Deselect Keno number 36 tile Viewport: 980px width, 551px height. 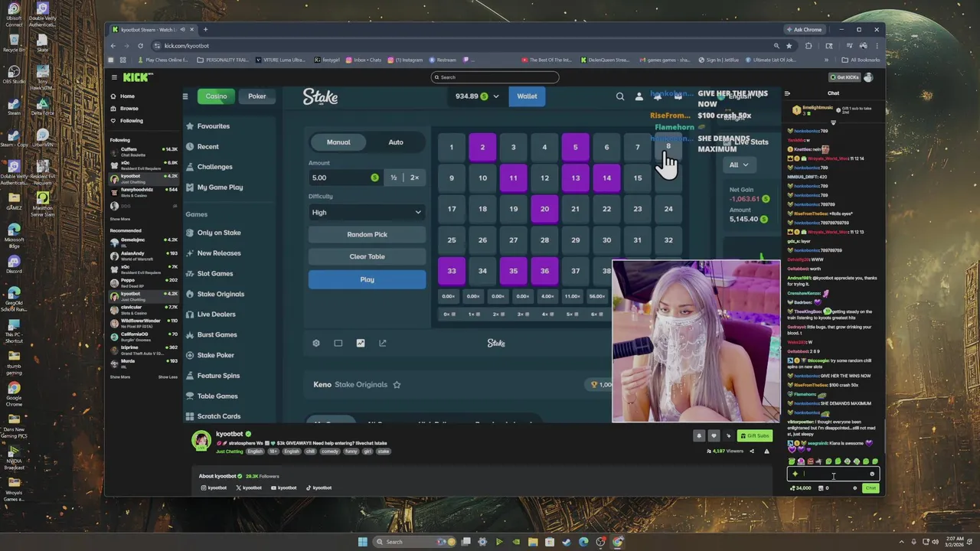[544, 271]
